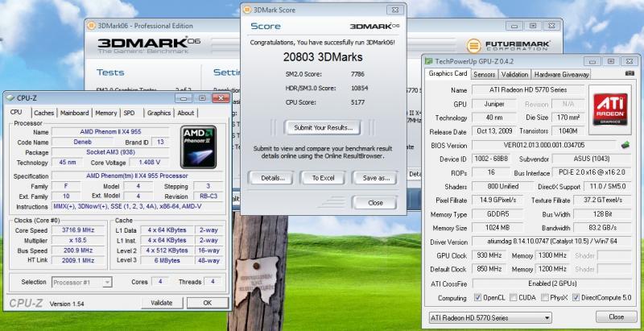Image resolution: width=644 pixels, height=331 pixels.
Task: Toggle the OpenCL checkbox in GPU-Z
Action: 477,297
